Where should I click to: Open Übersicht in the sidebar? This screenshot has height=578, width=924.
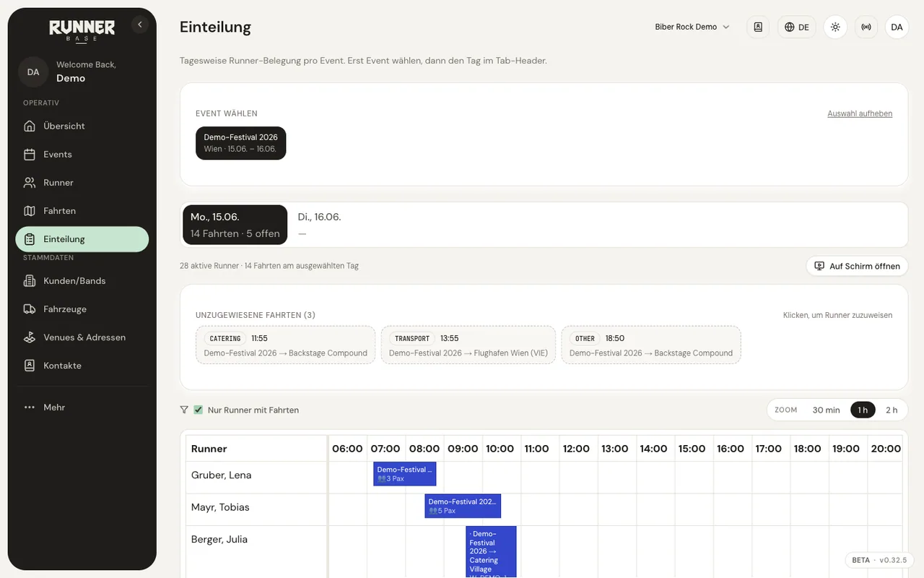coord(82,126)
